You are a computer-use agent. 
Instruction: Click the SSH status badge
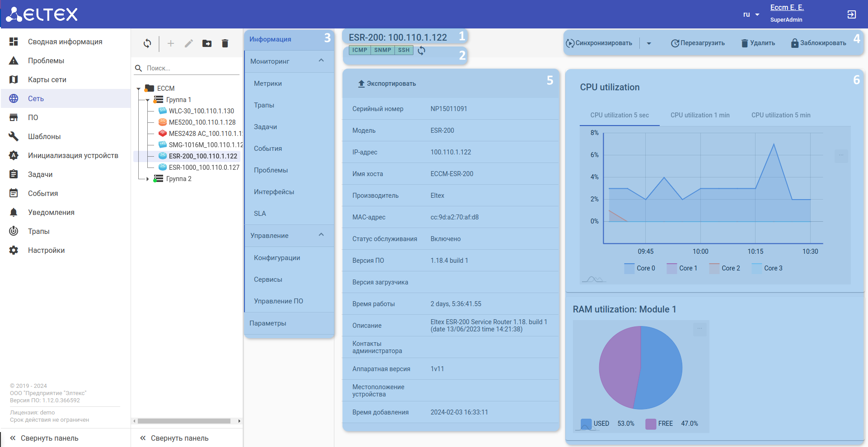pyautogui.click(x=404, y=50)
